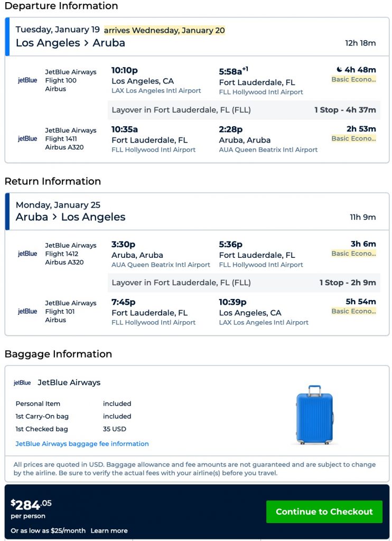The width and height of the screenshot is (392, 541).
Task: Click Basic Economy label for Flight 1412
Action: click(353, 254)
